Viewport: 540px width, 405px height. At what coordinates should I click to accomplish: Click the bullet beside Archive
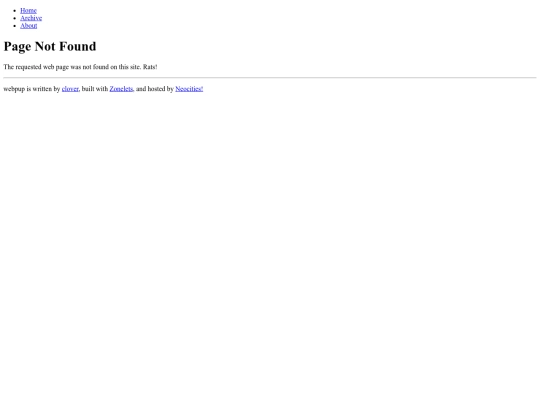point(14,18)
